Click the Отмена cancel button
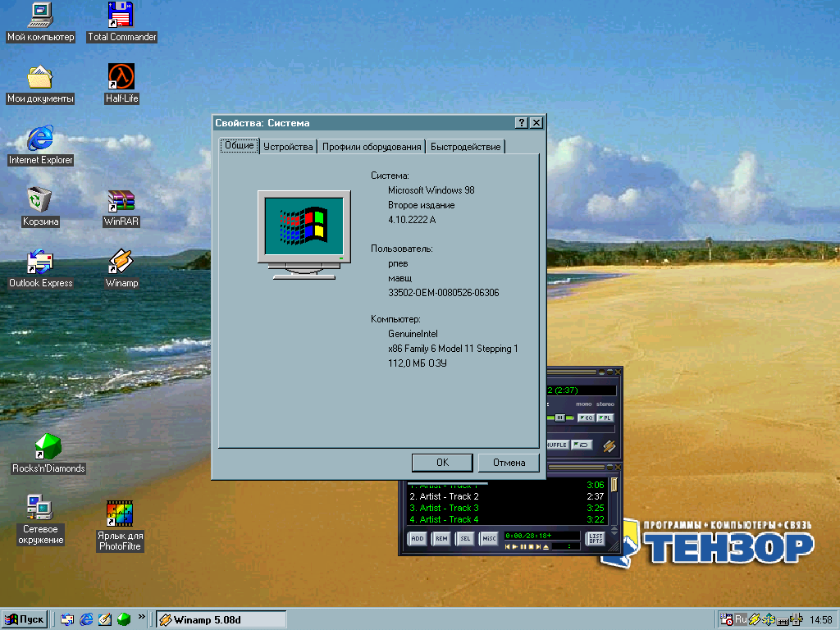Viewport: 840px width, 630px height. pos(509,463)
